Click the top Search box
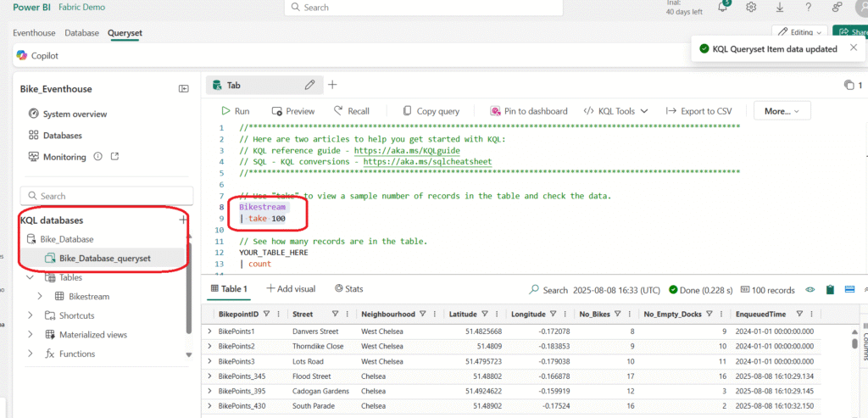This screenshot has width=868, height=418. tap(424, 8)
